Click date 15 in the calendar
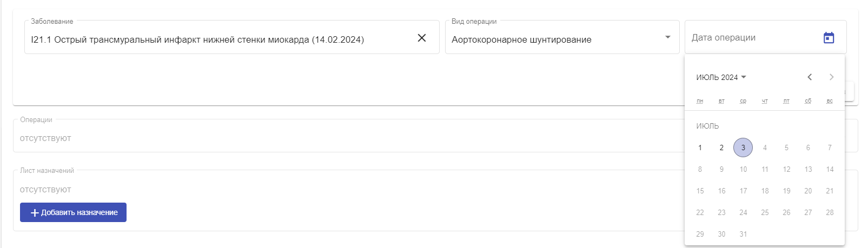This screenshot has width=868, height=248. click(700, 191)
